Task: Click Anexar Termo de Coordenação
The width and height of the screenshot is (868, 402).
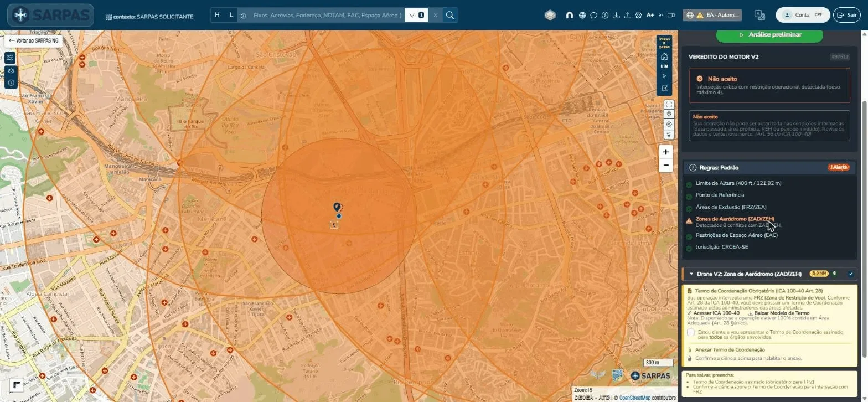Action: pos(730,350)
